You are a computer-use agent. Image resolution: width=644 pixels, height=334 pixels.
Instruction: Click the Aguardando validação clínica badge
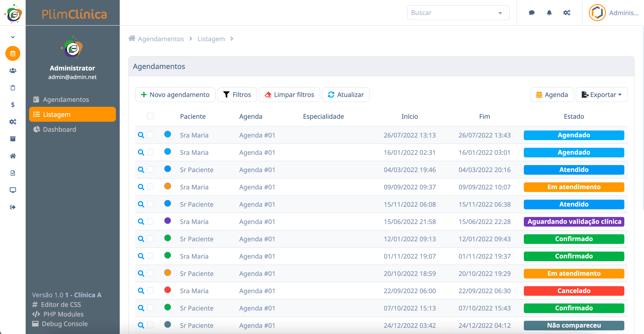[574, 222]
